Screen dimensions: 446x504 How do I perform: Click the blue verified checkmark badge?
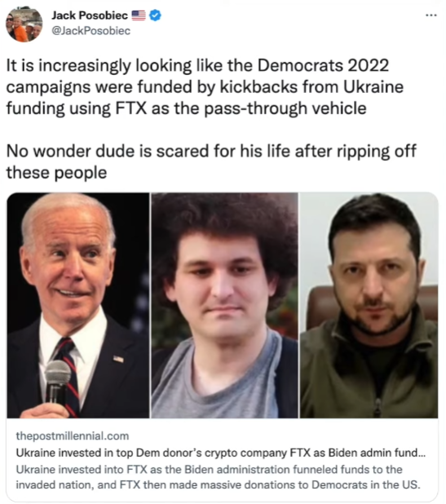(156, 15)
